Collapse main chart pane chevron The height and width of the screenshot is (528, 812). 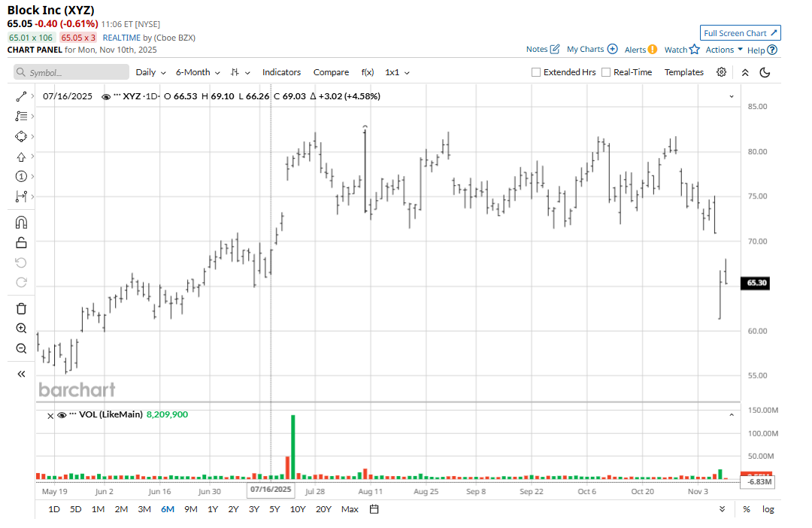coord(732,96)
